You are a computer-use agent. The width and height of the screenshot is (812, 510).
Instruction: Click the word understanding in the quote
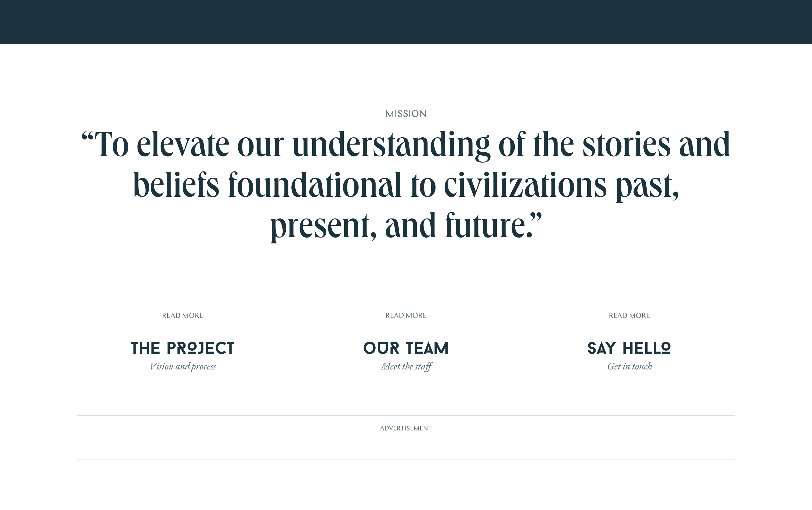tap(391, 145)
